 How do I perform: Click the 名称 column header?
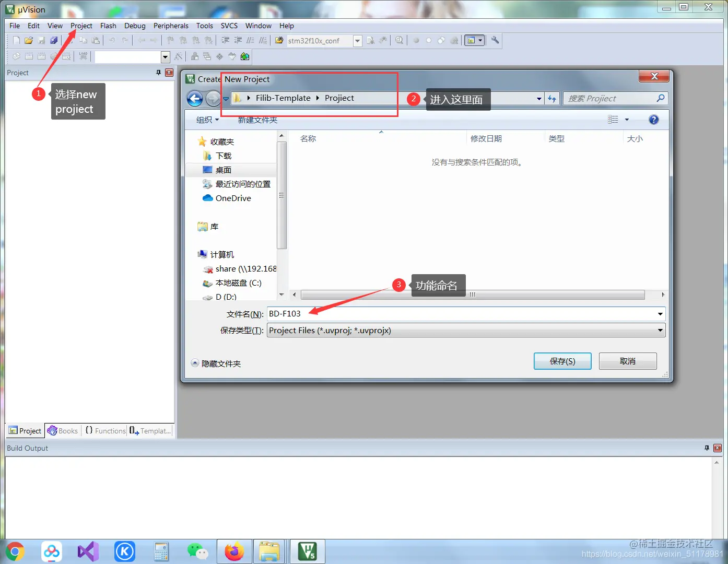tap(308, 138)
